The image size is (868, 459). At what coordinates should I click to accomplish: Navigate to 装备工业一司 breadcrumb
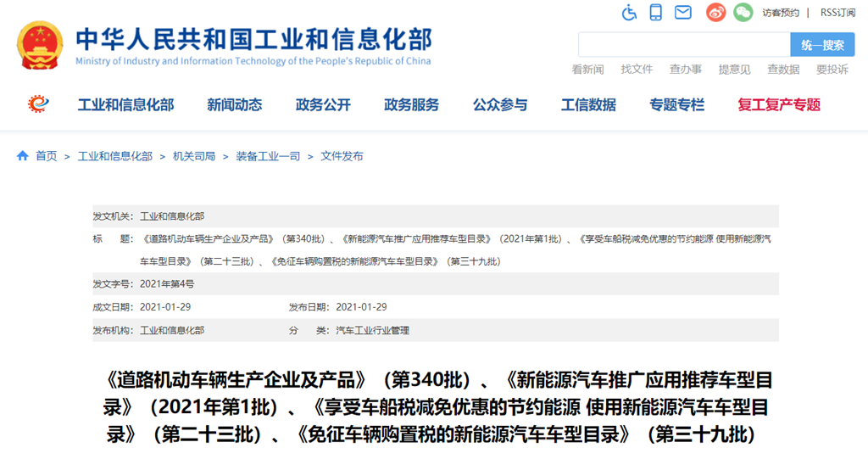tap(268, 156)
